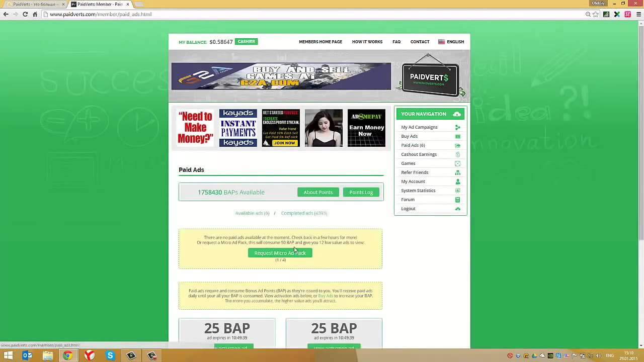Click the "Need to Make Money?" ad
Screen dimensions: 644x362
195,128
